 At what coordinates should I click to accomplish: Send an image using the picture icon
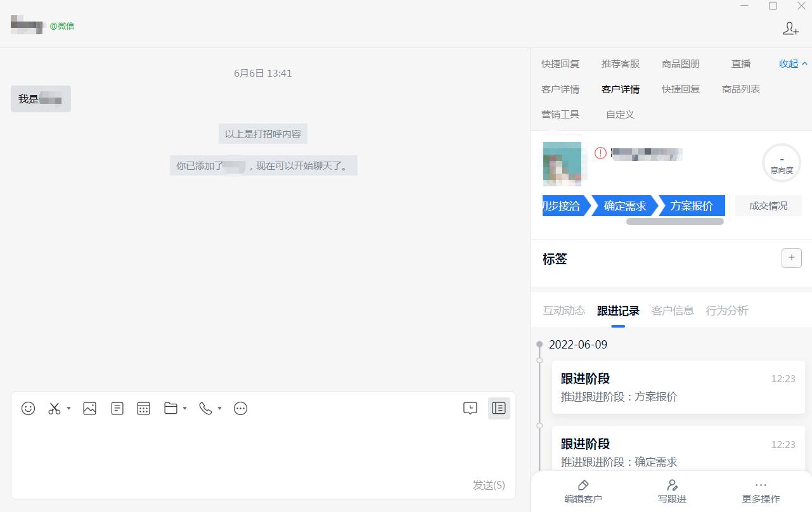[x=89, y=408]
